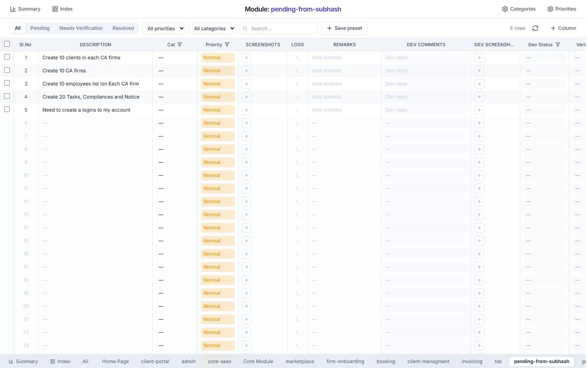Click the refresh icon beside 5 rows
The image size is (588, 368).
point(535,28)
